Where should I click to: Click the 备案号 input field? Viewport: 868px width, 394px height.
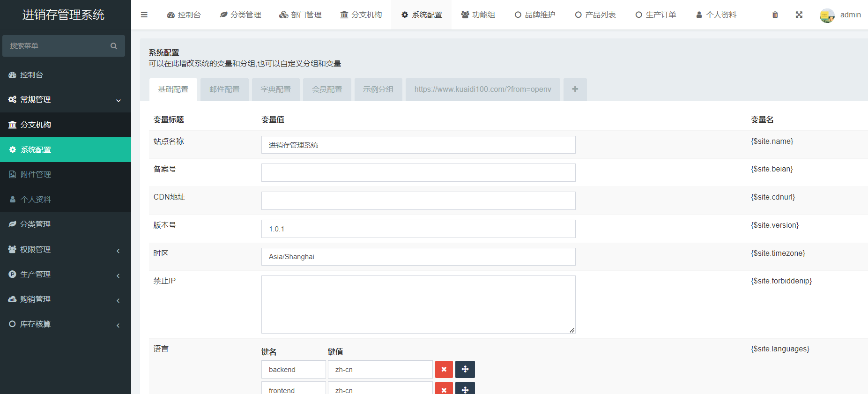pos(418,172)
